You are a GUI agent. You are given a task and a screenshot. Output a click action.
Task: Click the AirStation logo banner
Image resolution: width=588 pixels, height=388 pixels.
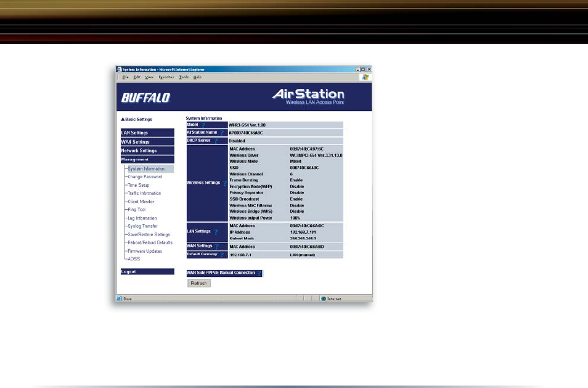coord(308,96)
